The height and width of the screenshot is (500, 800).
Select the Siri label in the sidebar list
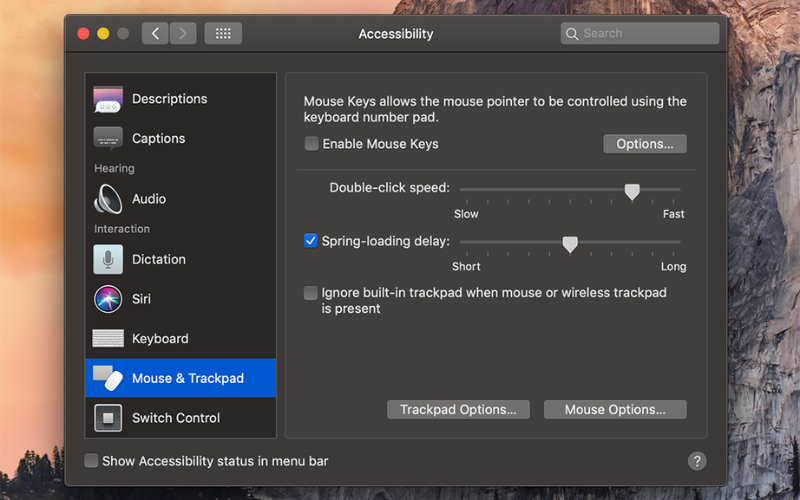pos(141,298)
